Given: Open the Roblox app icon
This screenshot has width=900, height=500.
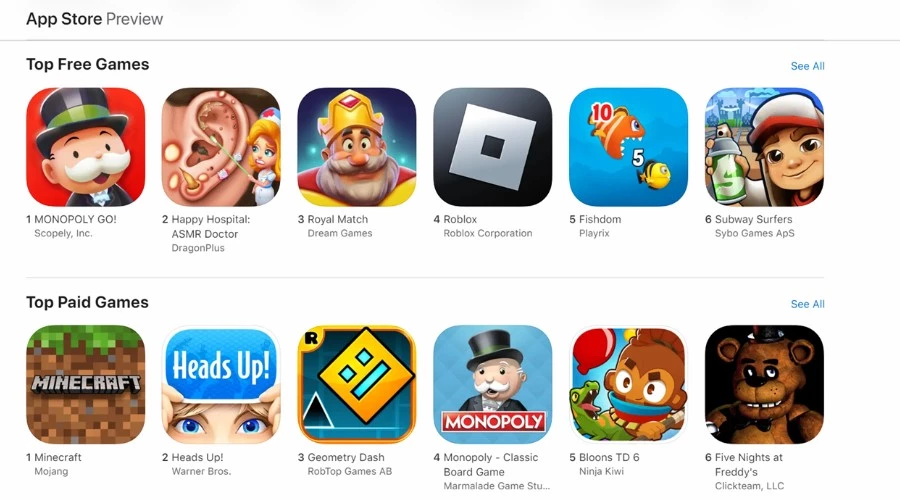Looking at the screenshot, I should [492, 147].
